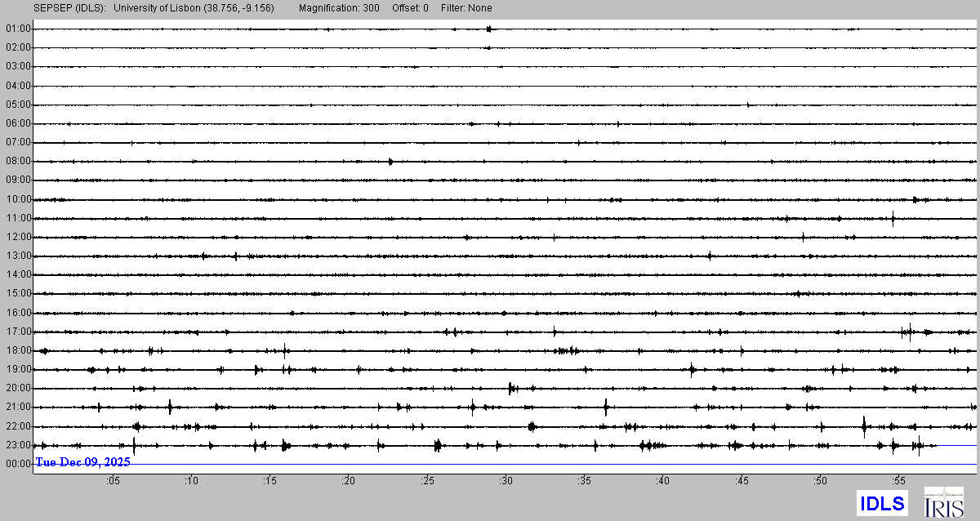Select the 13:00 row label
The image size is (980, 521).
(x=18, y=256)
